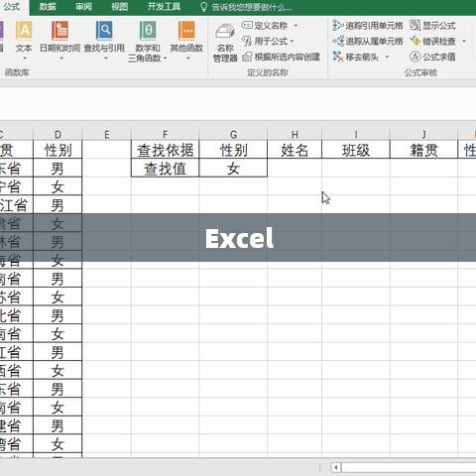Expand the 文本 functions dropdown arrow
This screenshot has height=476, width=476.
(x=24, y=59)
